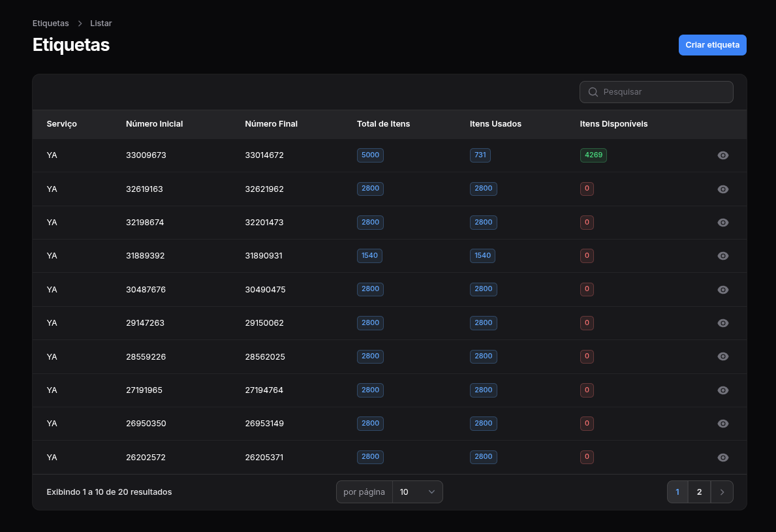Click the Criar etiqueta button
This screenshot has height=532, width=776.
coord(712,45)
